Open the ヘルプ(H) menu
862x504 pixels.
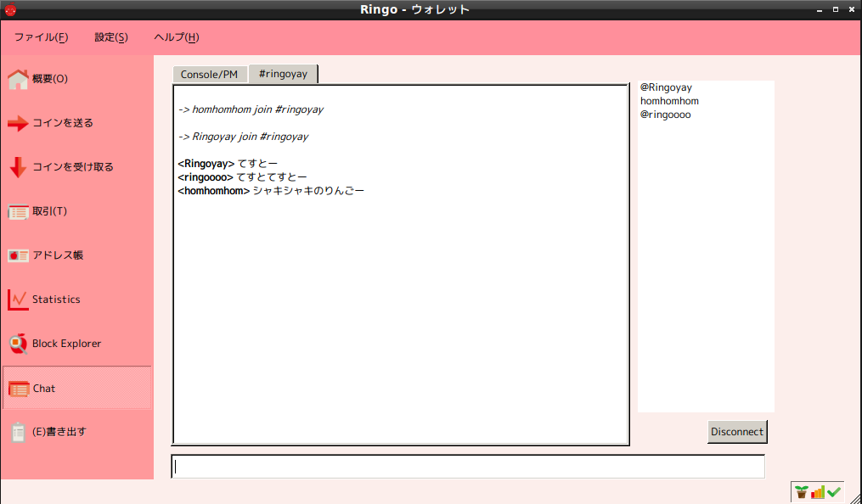[177, 37]
